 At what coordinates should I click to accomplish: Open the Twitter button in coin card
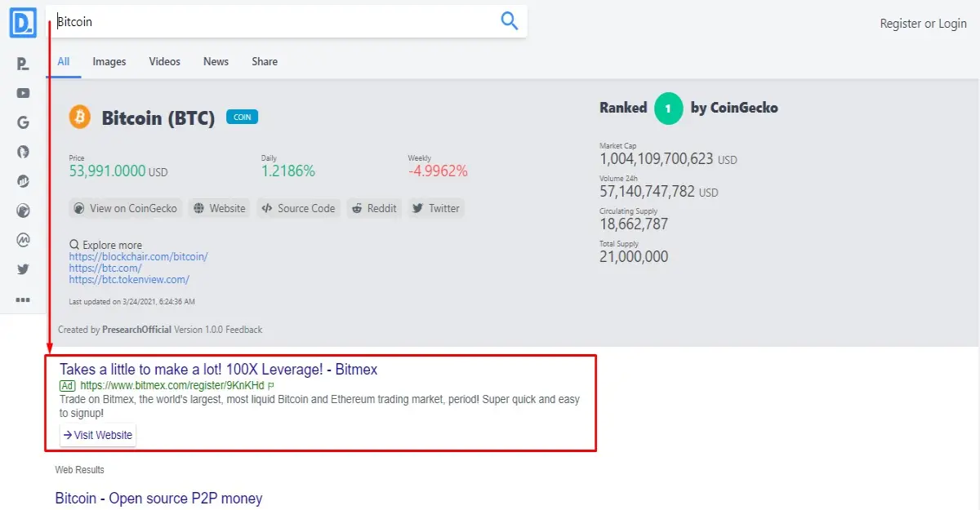click(436, 208)
